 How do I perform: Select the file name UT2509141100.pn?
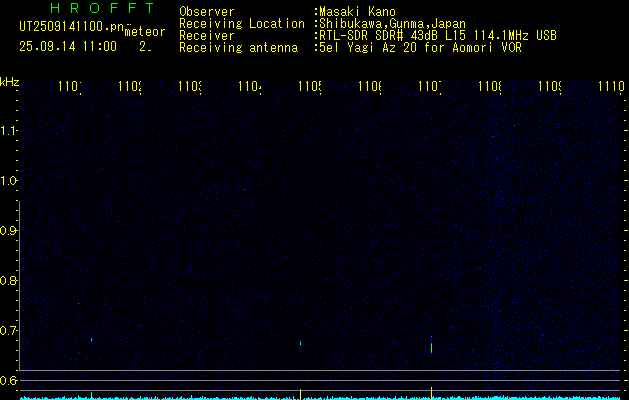pyautogui.click(x=71, y=27)
